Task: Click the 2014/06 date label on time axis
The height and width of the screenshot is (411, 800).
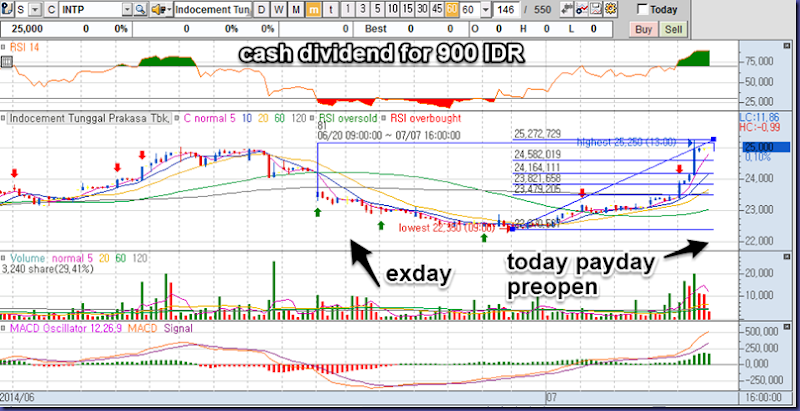Action: (x=19, y=397)
